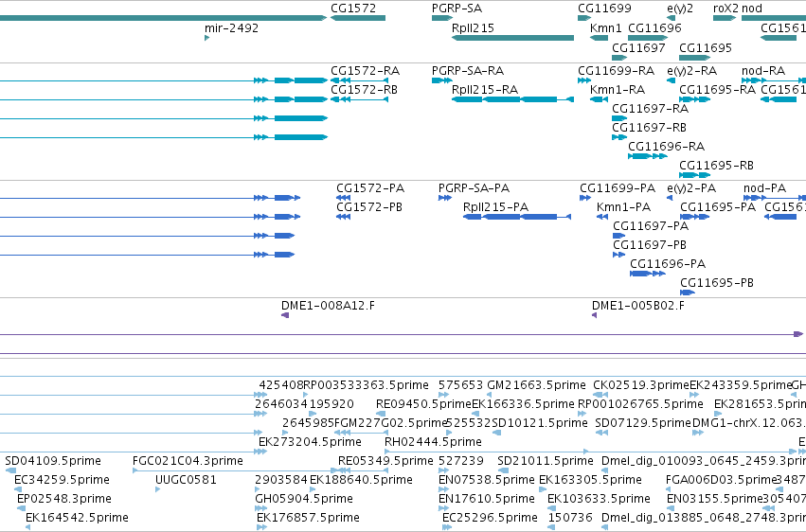The width and height of the screenshot is (806, 532).
Task: Open transcript CG1572-RB
Action: [x=359, y=99]
